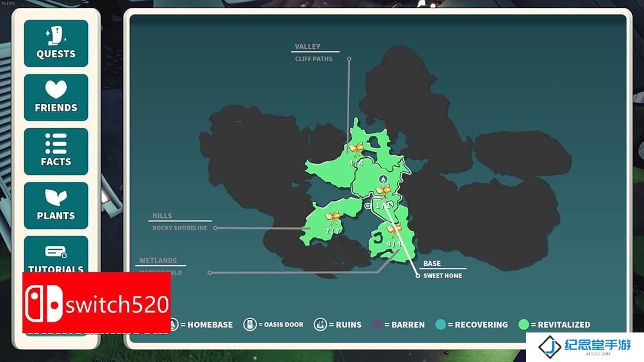Click the 4/4 counter in Valley
Screen dimensions: 644x362
356,163
